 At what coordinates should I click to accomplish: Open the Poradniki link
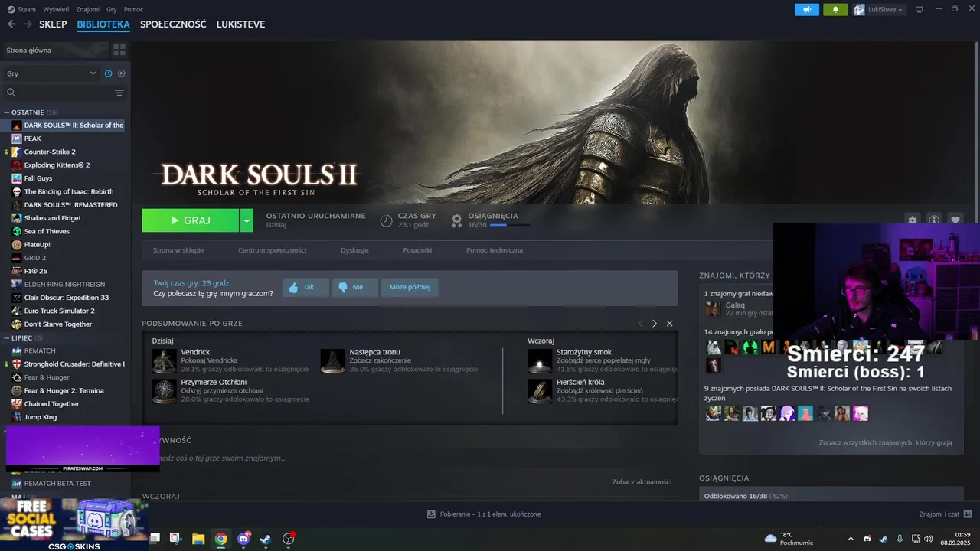pos(417,250)
